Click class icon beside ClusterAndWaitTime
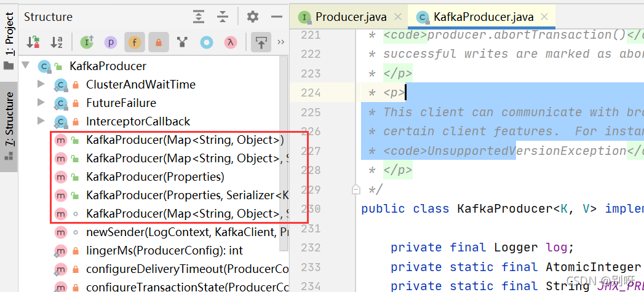Screen dimensions: 644x292 pos(61,85)
